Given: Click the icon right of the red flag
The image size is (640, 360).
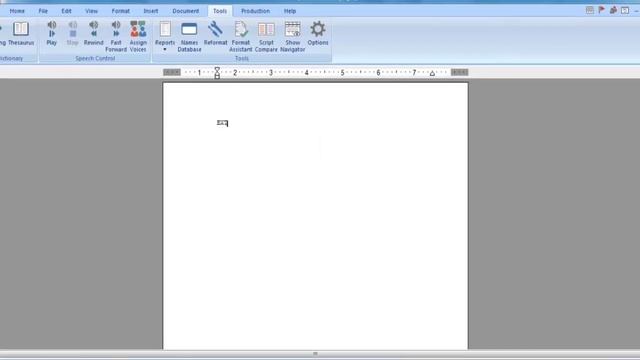Looking at the screenshot, I should pos(613,10).
